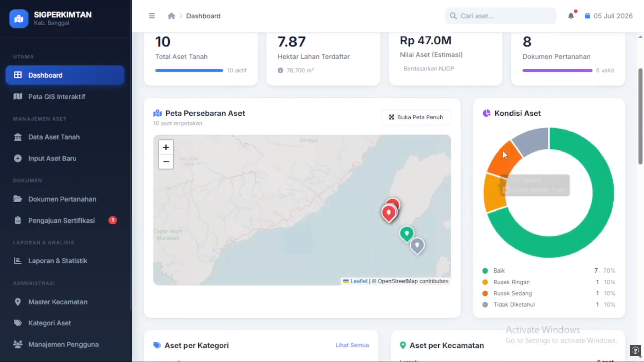Click the page vertical scrollbar thumb
The width and height of the screenshot is (644, 362).
(640, 116)
